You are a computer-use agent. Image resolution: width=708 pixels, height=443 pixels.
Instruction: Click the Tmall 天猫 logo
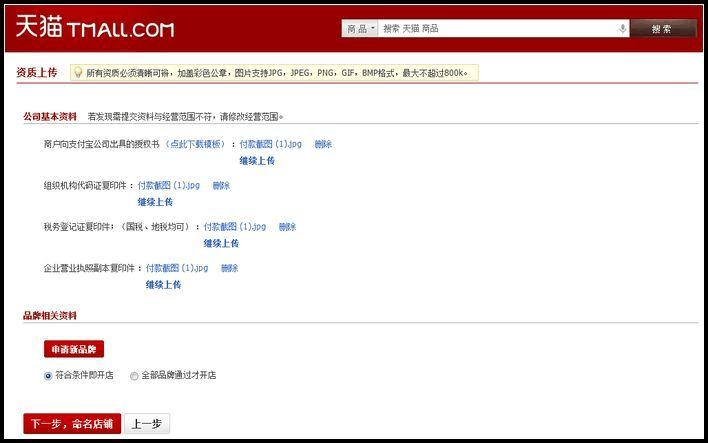(94, 28)
